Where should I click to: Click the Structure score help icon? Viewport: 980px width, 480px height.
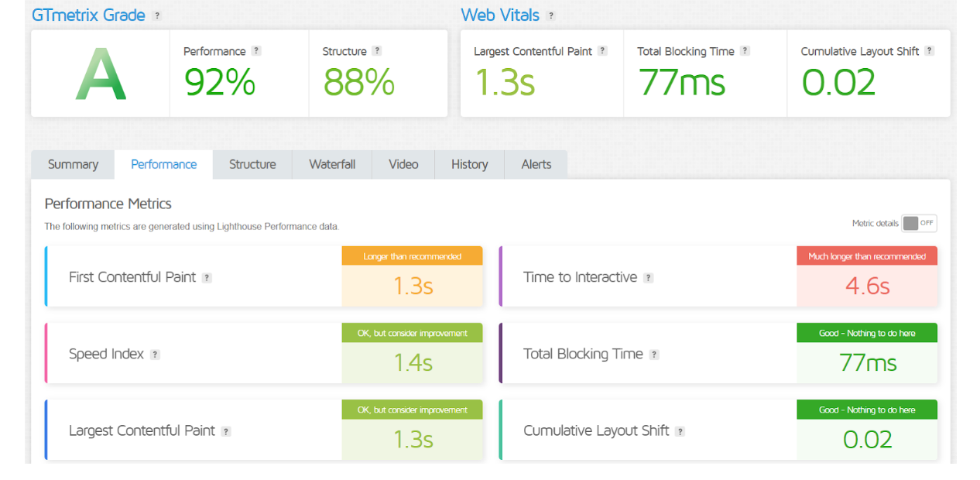click(x=377, y=51)
